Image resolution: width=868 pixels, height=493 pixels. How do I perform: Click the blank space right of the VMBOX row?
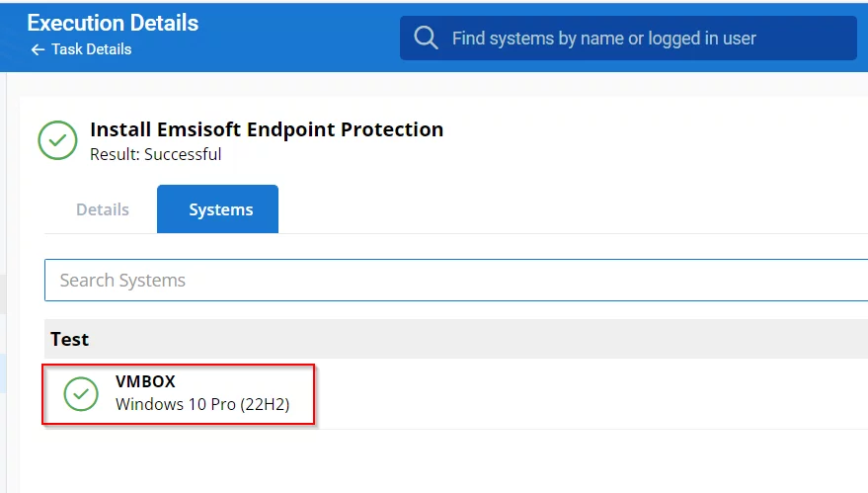point(592,393)
